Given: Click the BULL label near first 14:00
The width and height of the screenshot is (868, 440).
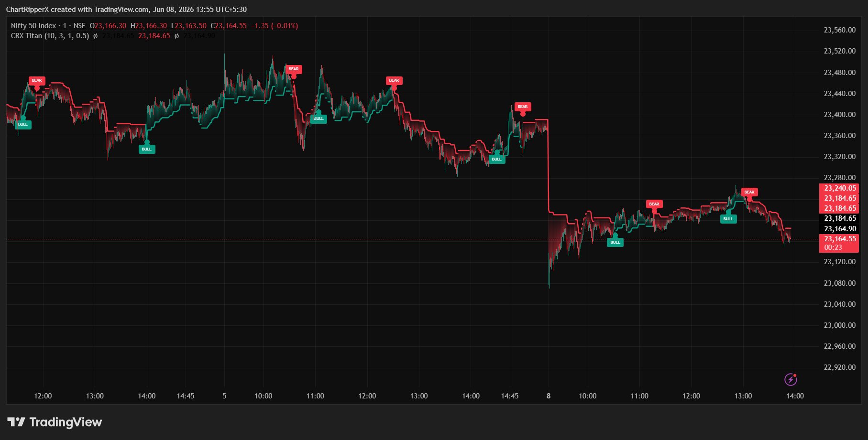Looking at the screenshot, I should point(147,149).
